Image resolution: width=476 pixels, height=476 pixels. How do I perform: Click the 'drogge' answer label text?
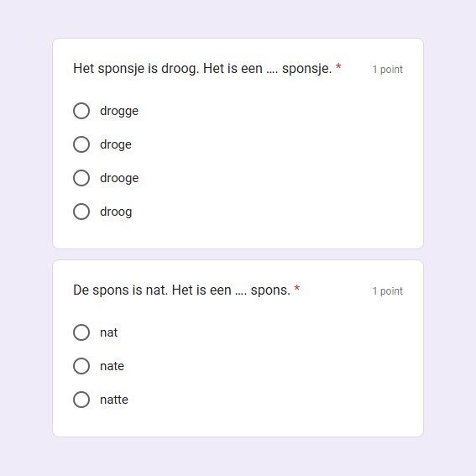pos(119,111)
